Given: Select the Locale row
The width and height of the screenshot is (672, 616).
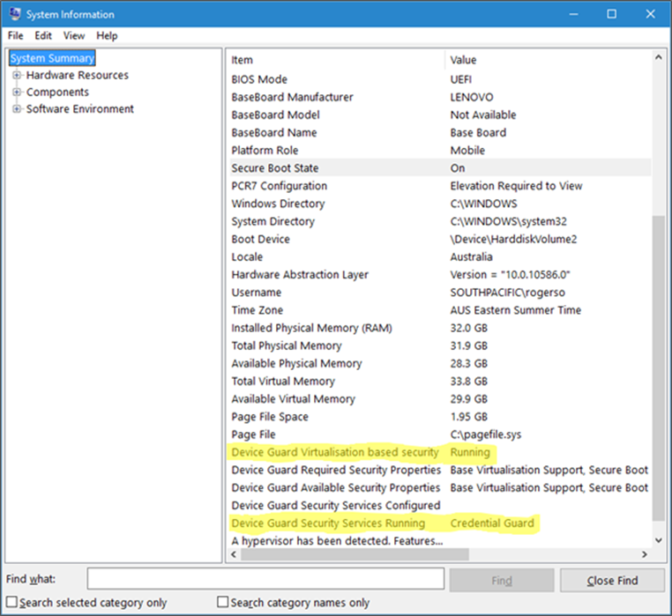Looking at the screenshot, I should pos(440,257).
